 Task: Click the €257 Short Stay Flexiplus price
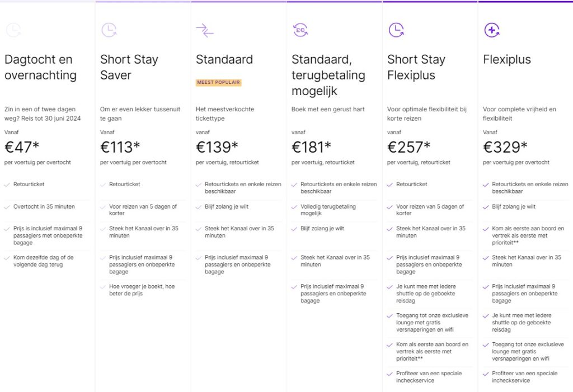point(409,147)
